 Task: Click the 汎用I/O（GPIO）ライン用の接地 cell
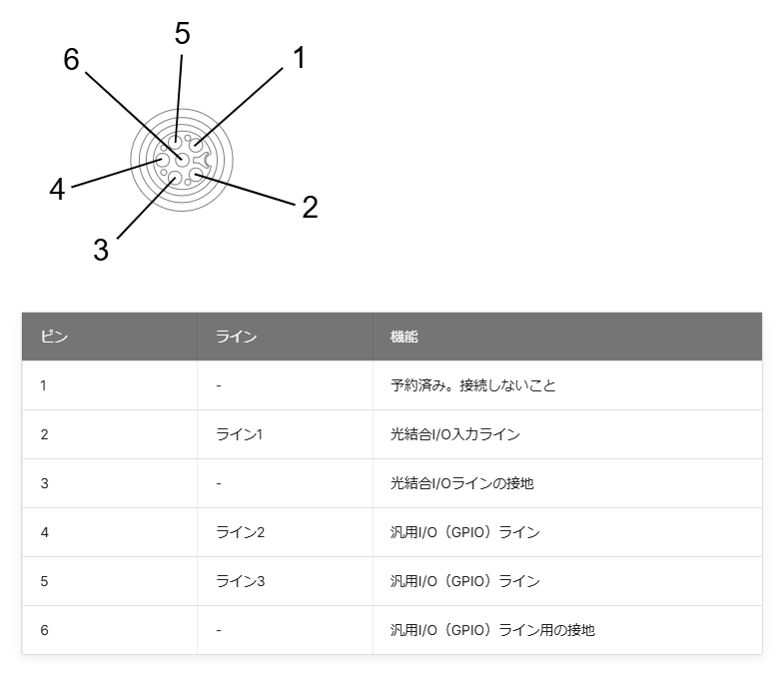567,630
